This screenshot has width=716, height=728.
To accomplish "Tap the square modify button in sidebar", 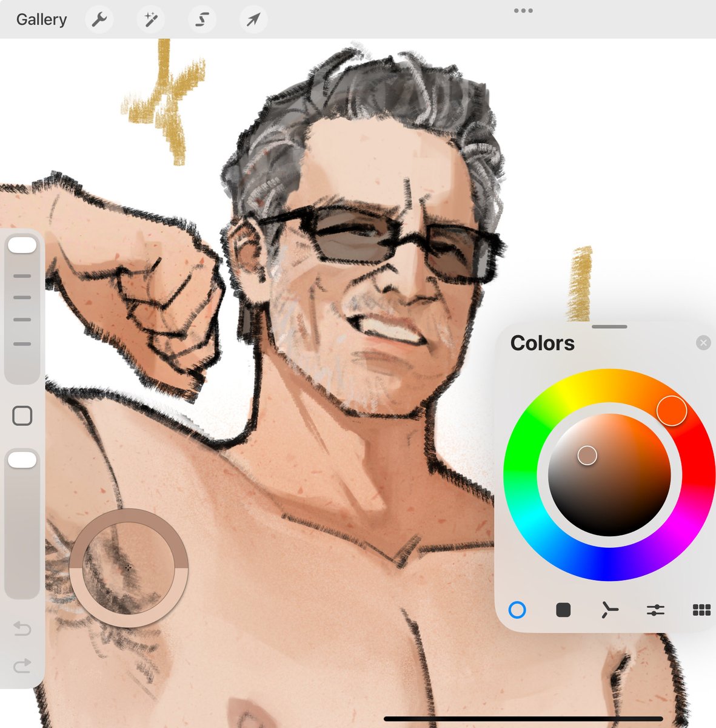I will click(22, 416).
